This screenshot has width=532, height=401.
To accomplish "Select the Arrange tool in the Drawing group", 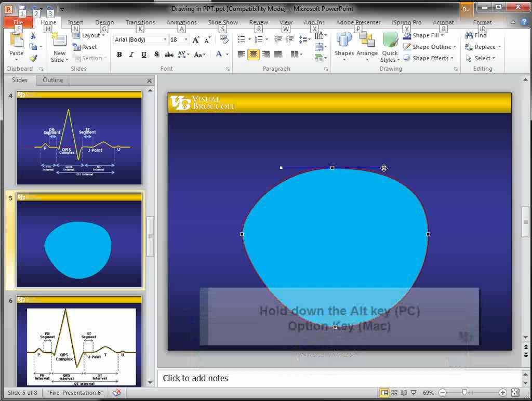I will [368, 47].
